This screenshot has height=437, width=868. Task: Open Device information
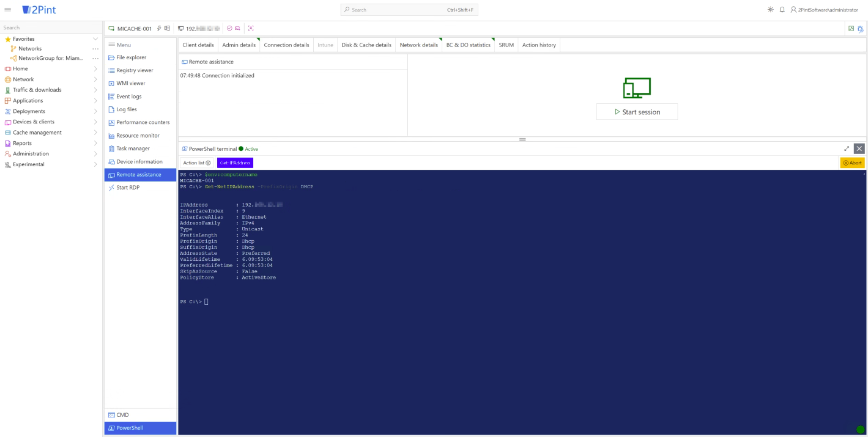tap(140, 161)
